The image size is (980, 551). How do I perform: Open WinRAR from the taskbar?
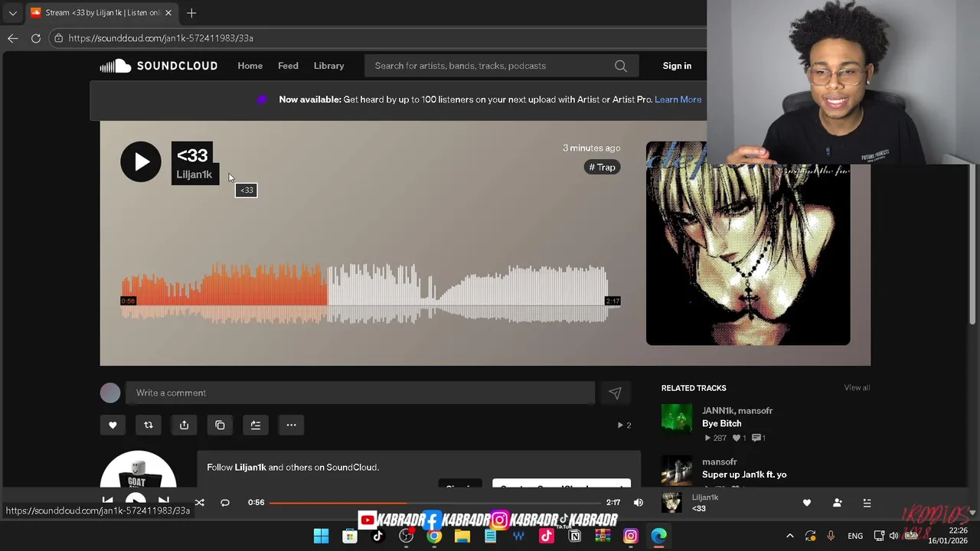pyautogui.click(x=603, y=536)
